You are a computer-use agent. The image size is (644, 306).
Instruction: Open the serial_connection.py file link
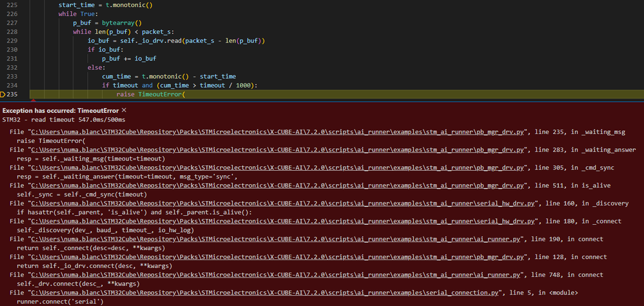point(268,292)
